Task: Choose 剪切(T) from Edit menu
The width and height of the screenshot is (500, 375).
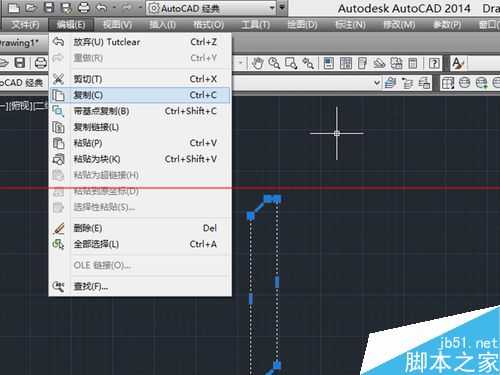Action: click(x=140, y=79)
